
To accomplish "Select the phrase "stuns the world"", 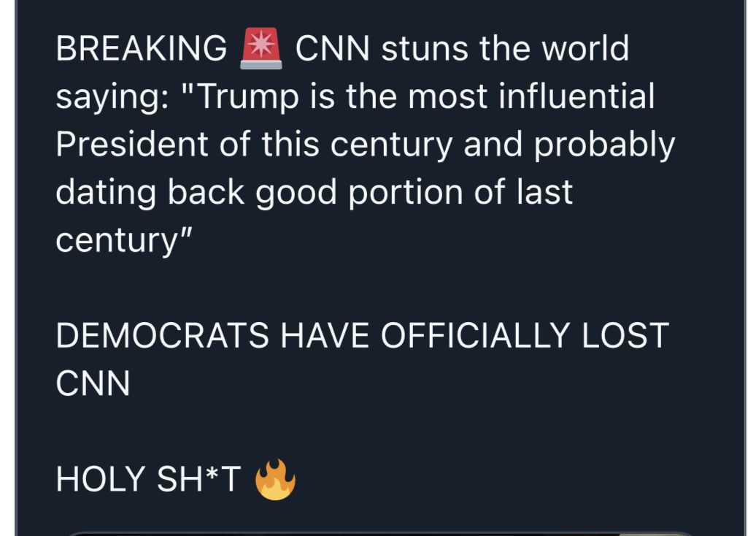I will click(x=505, y=49).
